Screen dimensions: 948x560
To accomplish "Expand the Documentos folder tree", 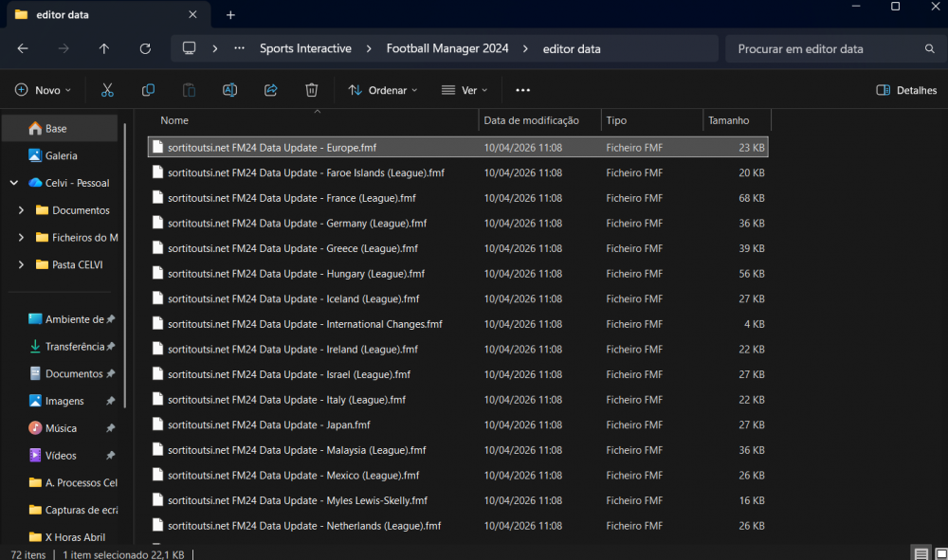I will (x=21, y=210).
